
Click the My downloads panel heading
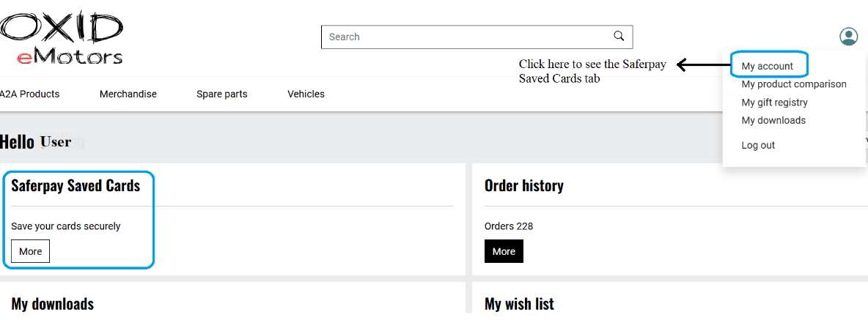tap(53, 303)
